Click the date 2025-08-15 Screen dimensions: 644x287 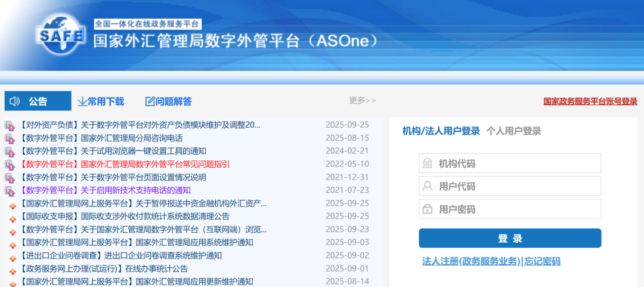[347, 138]
